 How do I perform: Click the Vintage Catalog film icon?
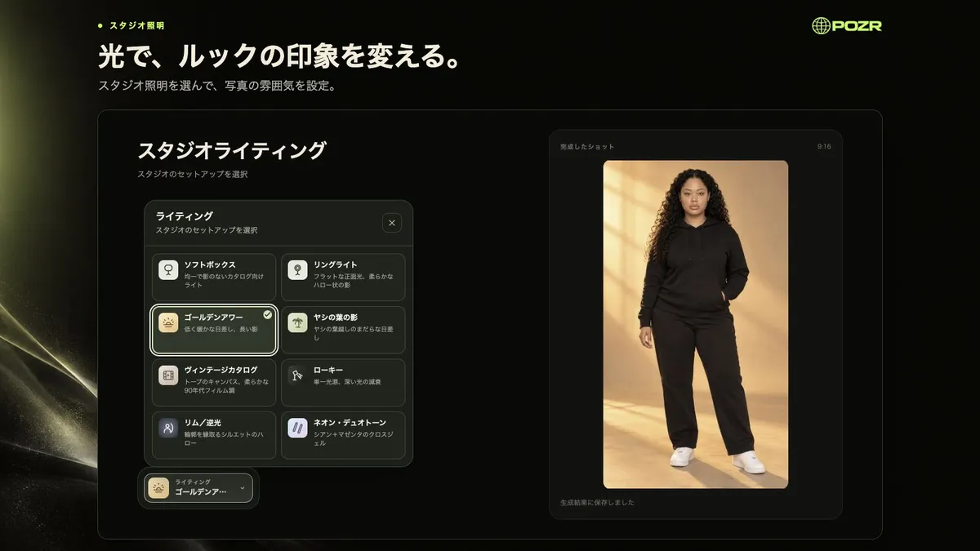point(169,375)
